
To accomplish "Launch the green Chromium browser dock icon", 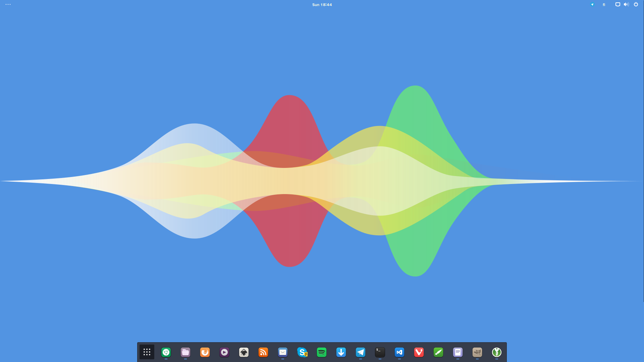I will click(166, 352).
